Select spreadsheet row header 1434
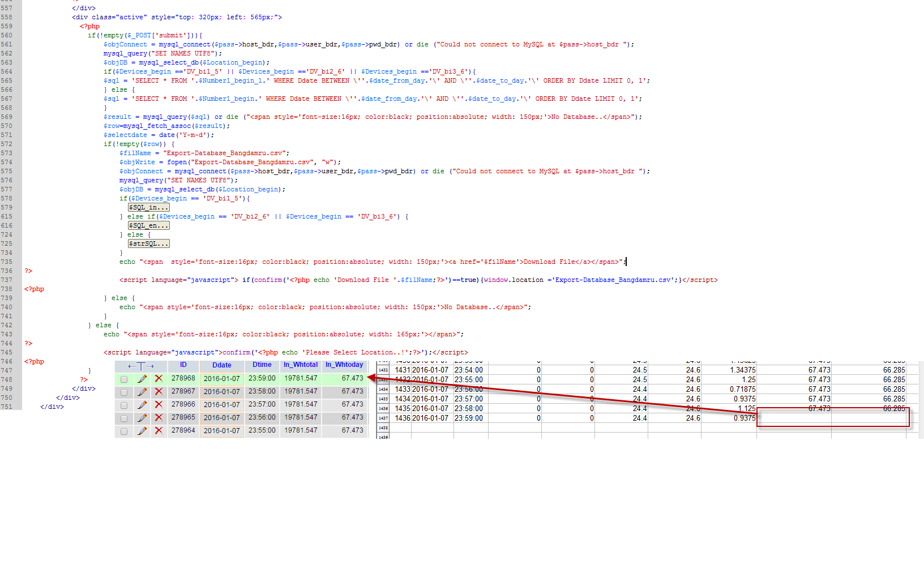 click(x=383, y=390)
